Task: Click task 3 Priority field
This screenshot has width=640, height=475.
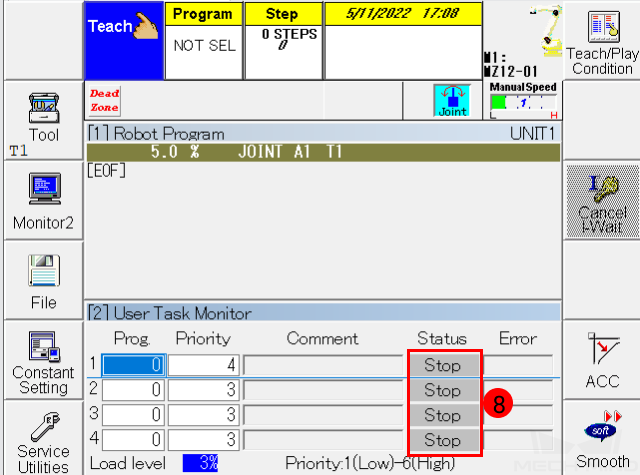Action: coord(204,415)
